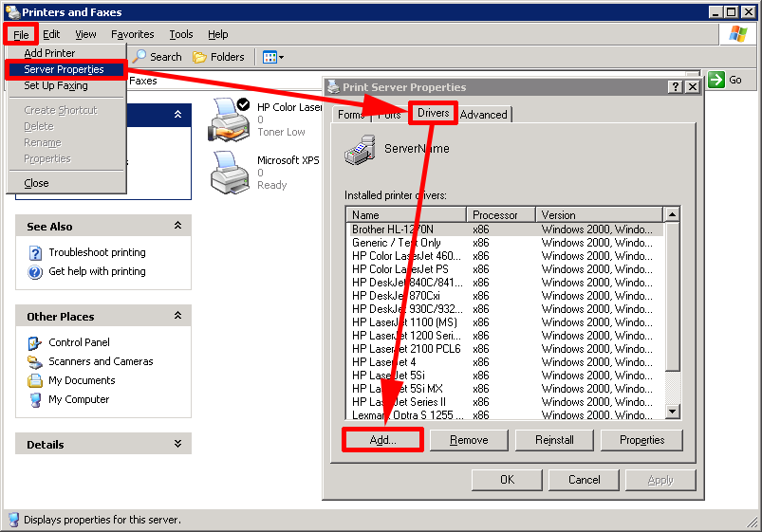Screen dimensions: 762x532
Task: Select HP Color LaserJet PS driver
Action: click(506, 269)
